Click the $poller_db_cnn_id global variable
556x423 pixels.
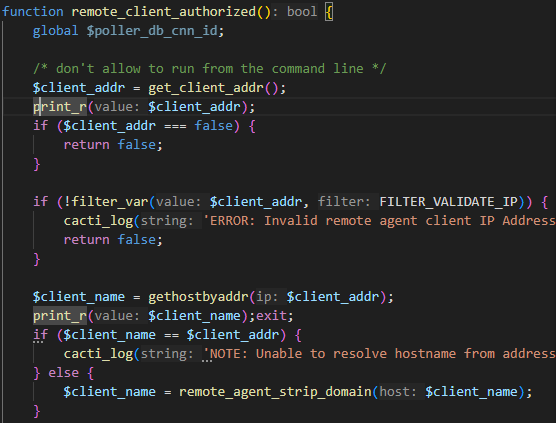point(152,31)
